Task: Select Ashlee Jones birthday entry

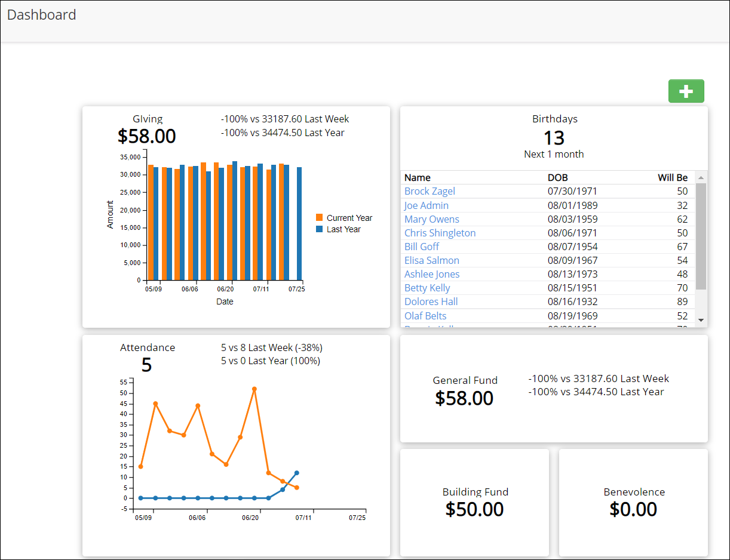Action: click(432, 274)
